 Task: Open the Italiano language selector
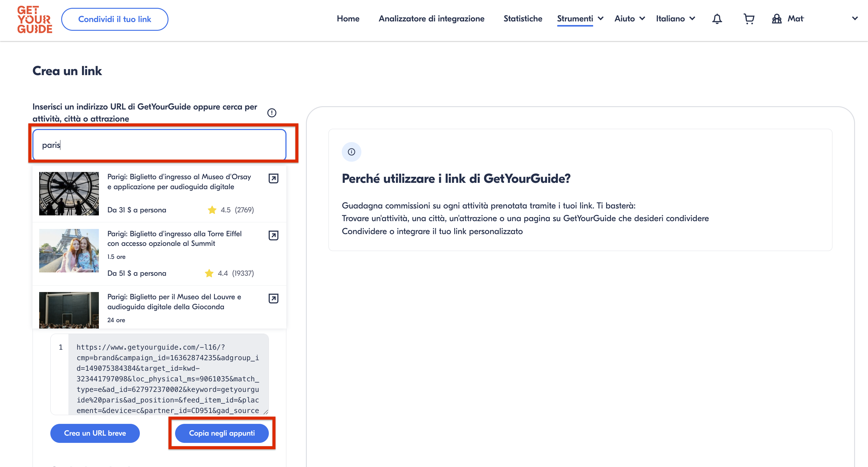(675, 19)
